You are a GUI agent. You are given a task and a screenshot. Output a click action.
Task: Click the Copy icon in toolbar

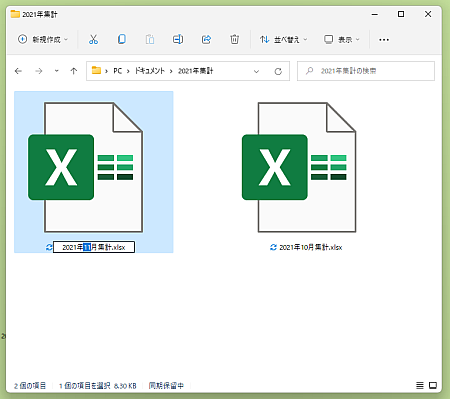[x=122, y=40]
